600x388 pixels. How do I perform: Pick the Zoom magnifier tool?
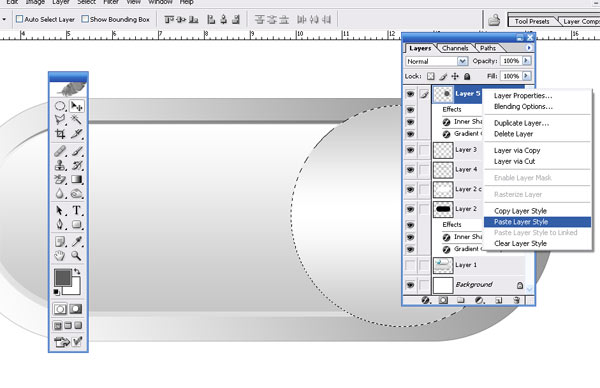click(76, 256)
